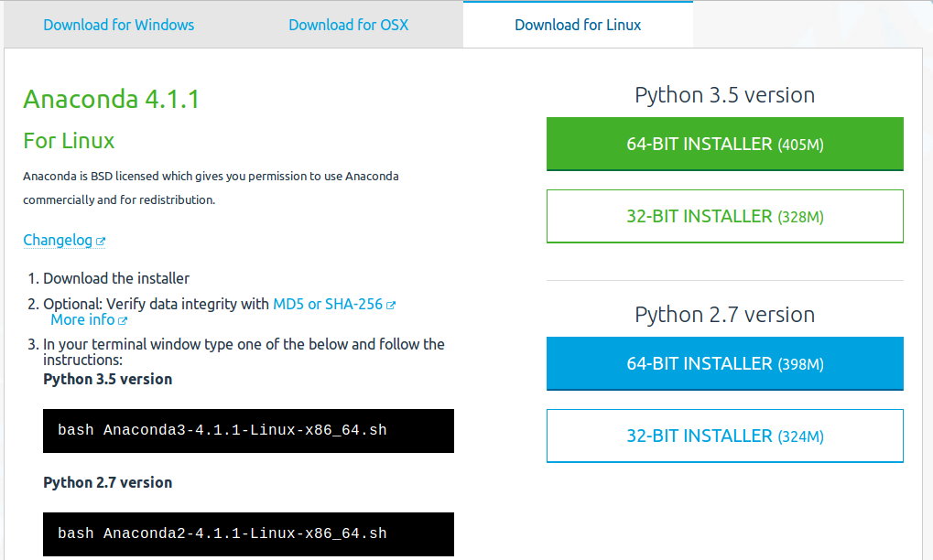The height and width of the screenshot is (560, 933).
Task: Click the Anaconda2 bash command code block
Action: coord(248,533)
